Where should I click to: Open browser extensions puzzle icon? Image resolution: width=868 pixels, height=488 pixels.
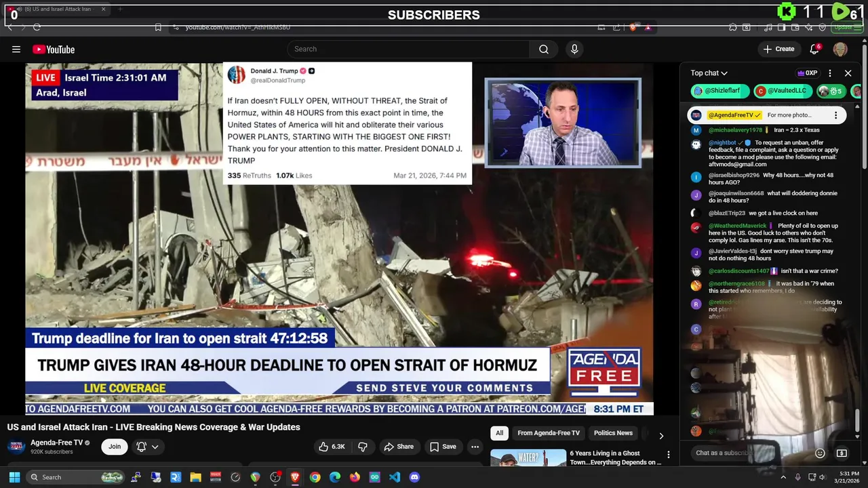pyautogui.click(x=733, y=27)
